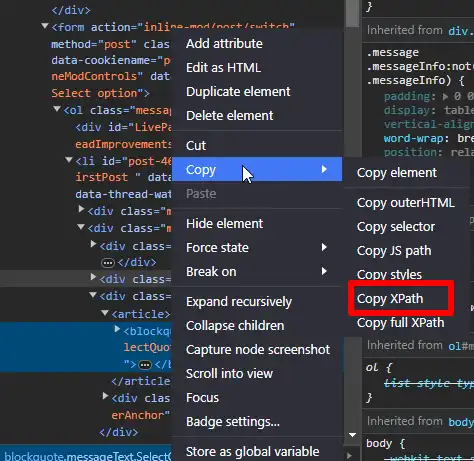Select Cut menu item
The width and height of the screenshot is (474, 461).
pyautogui.click(x=196, y=146)
